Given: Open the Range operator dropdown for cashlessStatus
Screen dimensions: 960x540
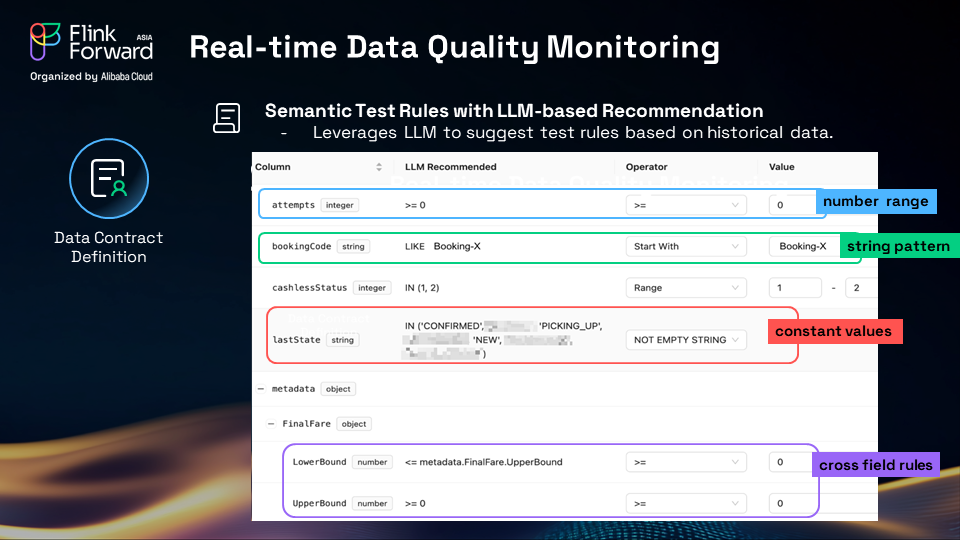Looking at the screenshot, I should tap(686, 288).
